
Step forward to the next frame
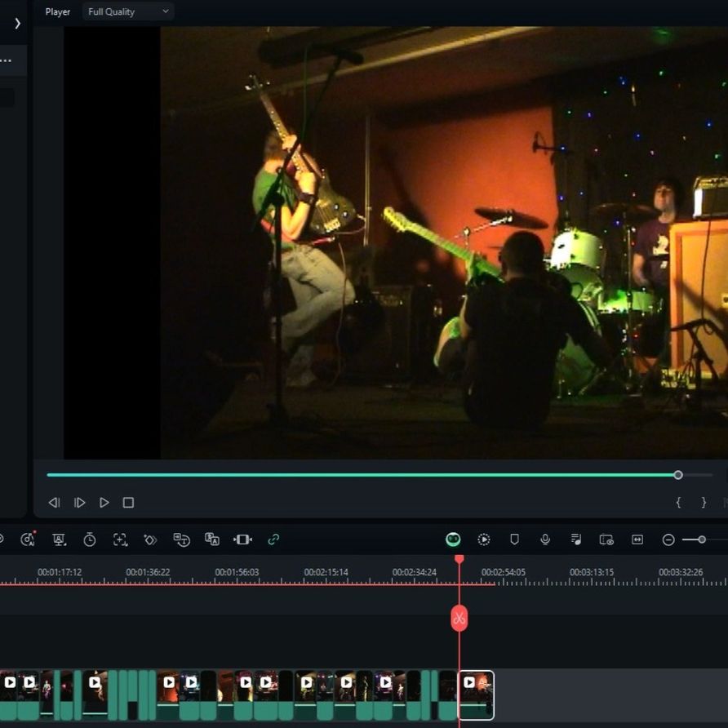click(79, 503)
